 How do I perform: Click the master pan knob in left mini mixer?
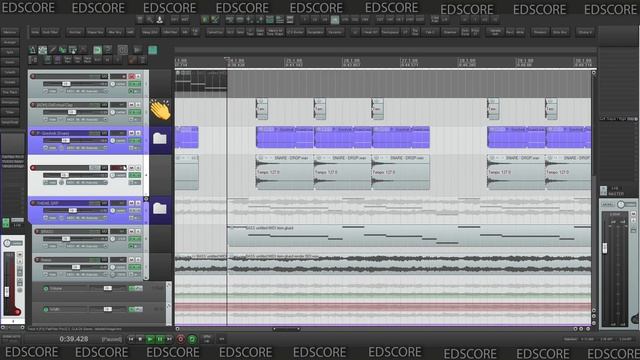click(7, 243)
